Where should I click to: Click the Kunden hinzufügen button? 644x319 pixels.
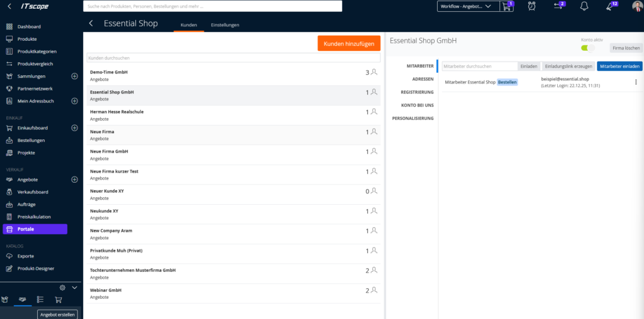coord(348,43)
